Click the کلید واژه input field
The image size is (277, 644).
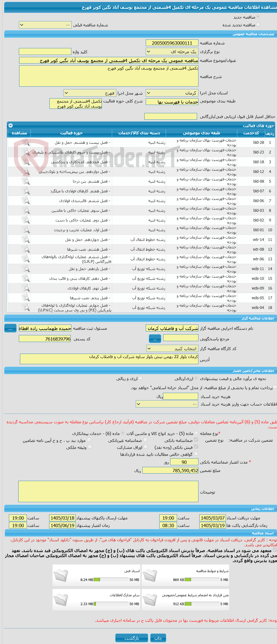[x=45, y=52]
